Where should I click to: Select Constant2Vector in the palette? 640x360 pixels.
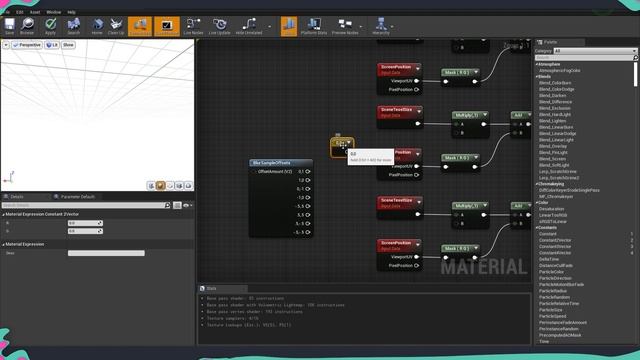pyautogui.click(x=555, y=240)
